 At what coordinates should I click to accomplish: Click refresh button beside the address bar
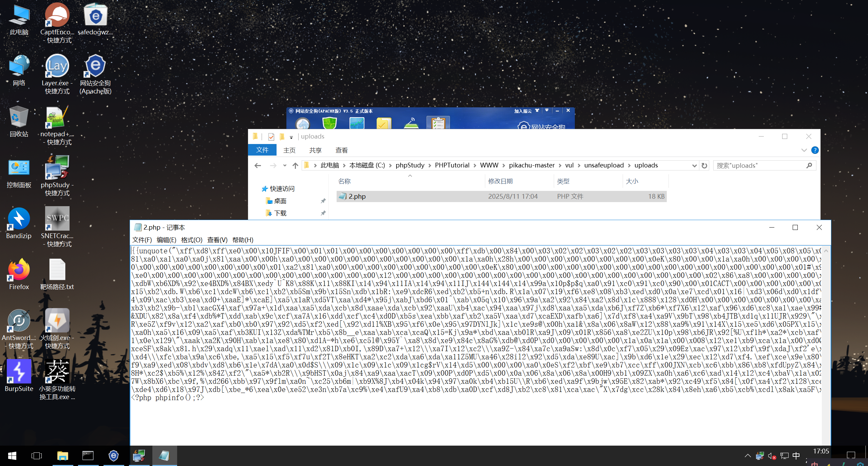coord(704,165)
